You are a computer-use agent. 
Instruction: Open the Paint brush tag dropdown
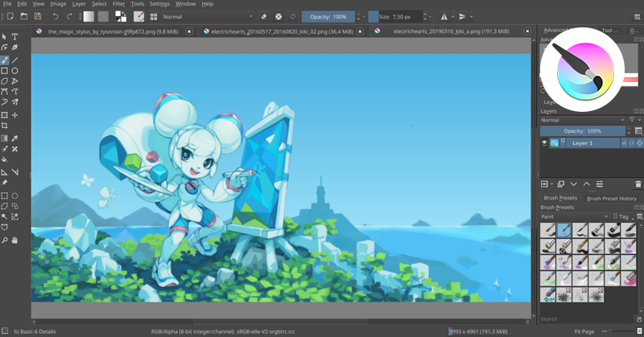point(575,216)
